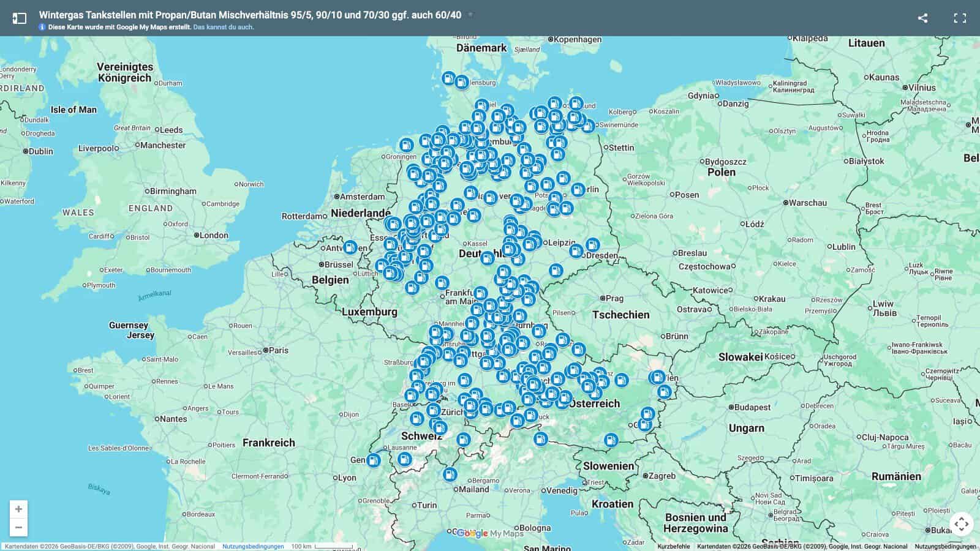The height and width of the screenshot is (551, 980).
Task: Select the lone fuel marker west of Wien
Action: 621,380
